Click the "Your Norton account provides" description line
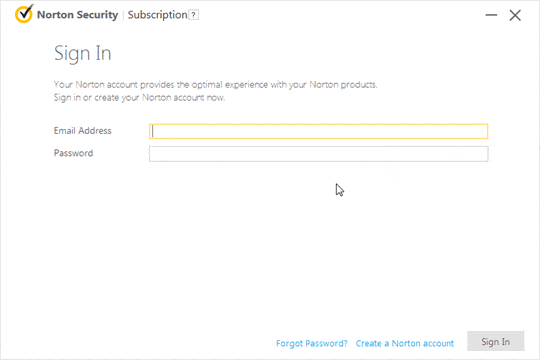540x360 pixels. (215, 85)
